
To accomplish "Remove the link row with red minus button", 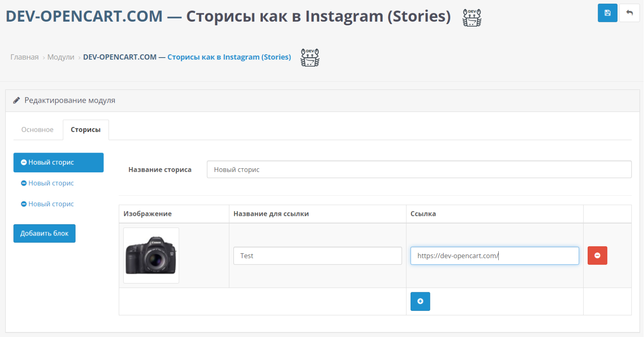I will click(x=597, y=256).
